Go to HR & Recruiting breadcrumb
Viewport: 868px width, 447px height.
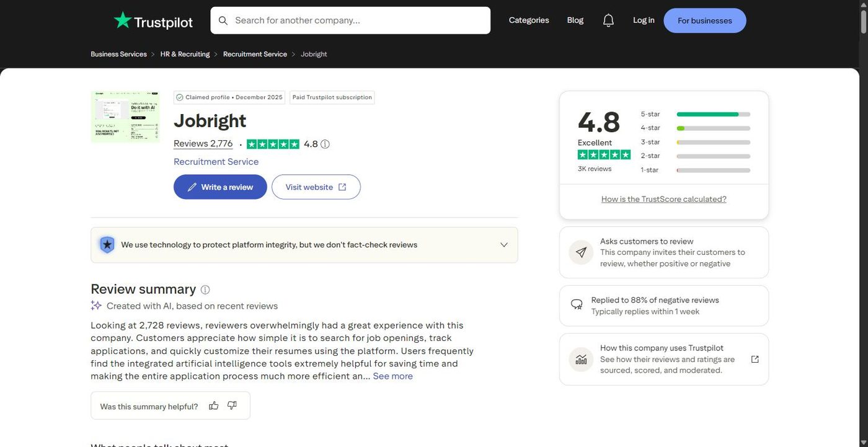[x=185, y=54]
